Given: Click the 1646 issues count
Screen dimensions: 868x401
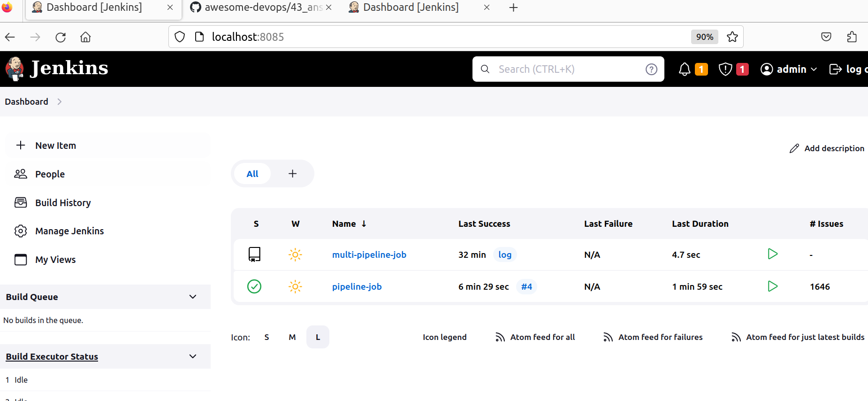Looking at the screenshot, I should [x=820, y=286].
